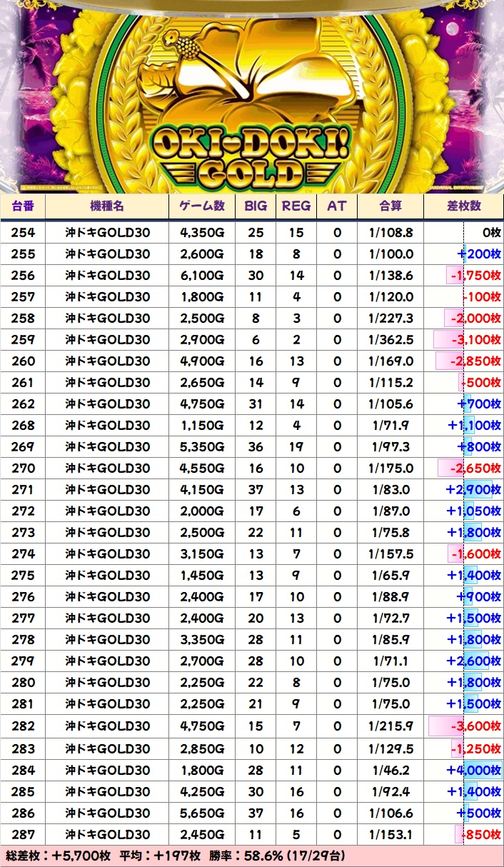The height and width of the screenshot is (867, 504).
Task: Click the -2,650枚 difference value
Action: (x=475, y=468)
